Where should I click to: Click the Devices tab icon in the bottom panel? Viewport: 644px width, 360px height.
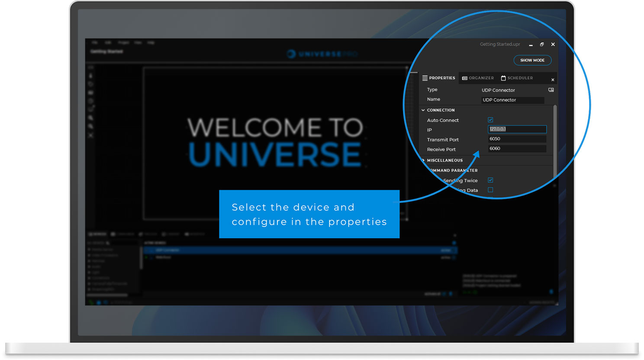click(x=90, y=234)
